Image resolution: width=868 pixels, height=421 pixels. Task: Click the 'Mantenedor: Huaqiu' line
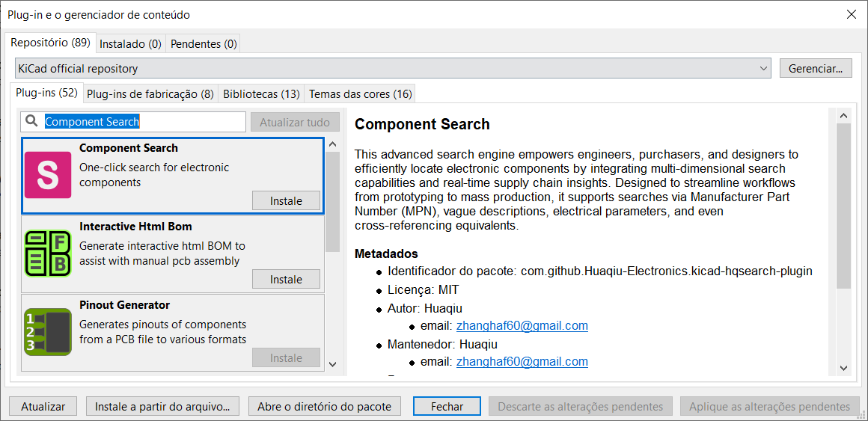(442, 344)
